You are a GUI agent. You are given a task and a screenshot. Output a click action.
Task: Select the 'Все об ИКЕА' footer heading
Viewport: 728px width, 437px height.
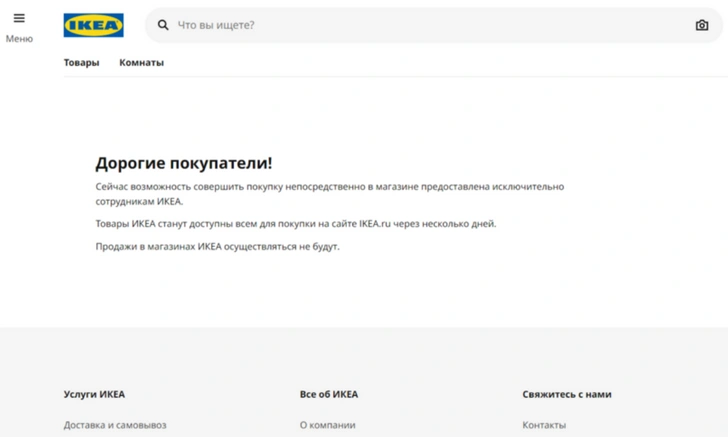coord(329,394)
